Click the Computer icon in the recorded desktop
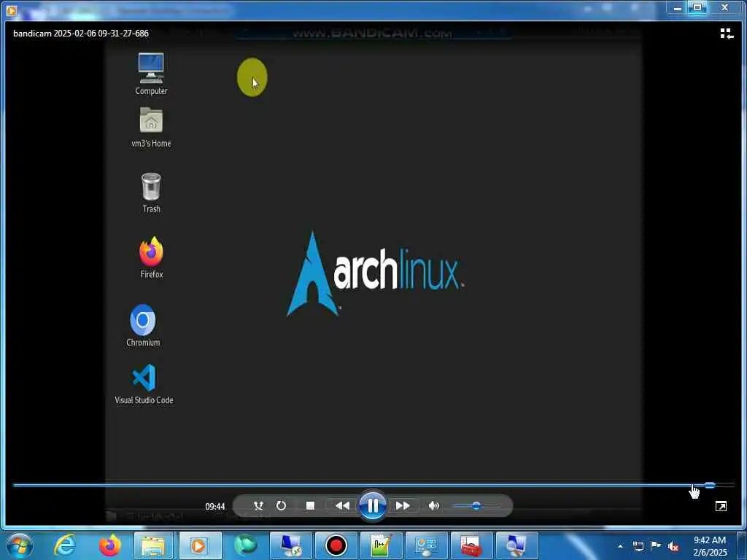 (x=151, y=74)
